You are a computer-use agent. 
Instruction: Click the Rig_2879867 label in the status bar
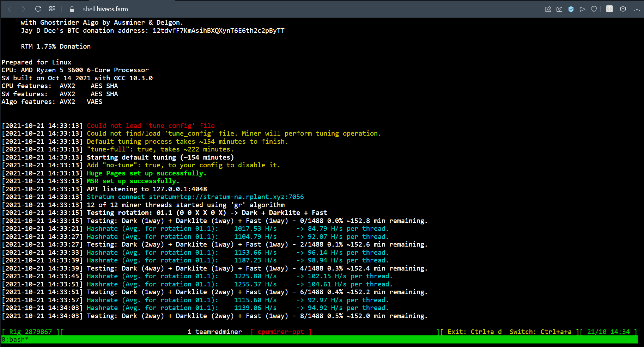(30, 331)
